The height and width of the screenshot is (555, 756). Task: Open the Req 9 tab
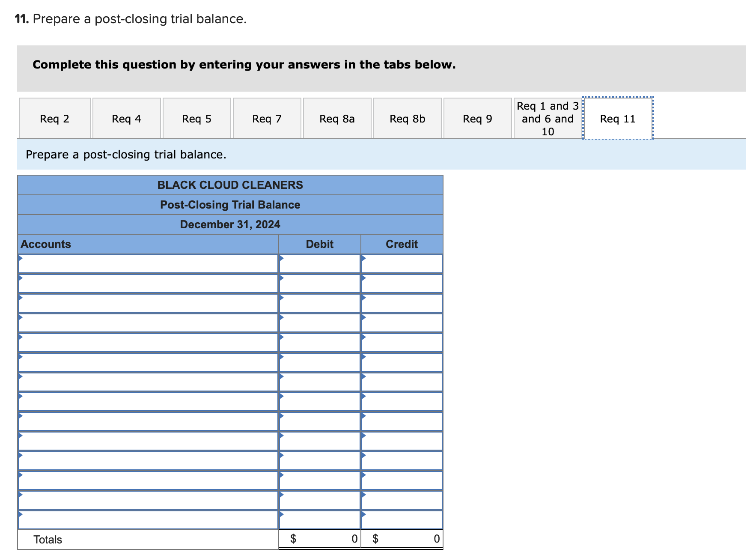477,118
